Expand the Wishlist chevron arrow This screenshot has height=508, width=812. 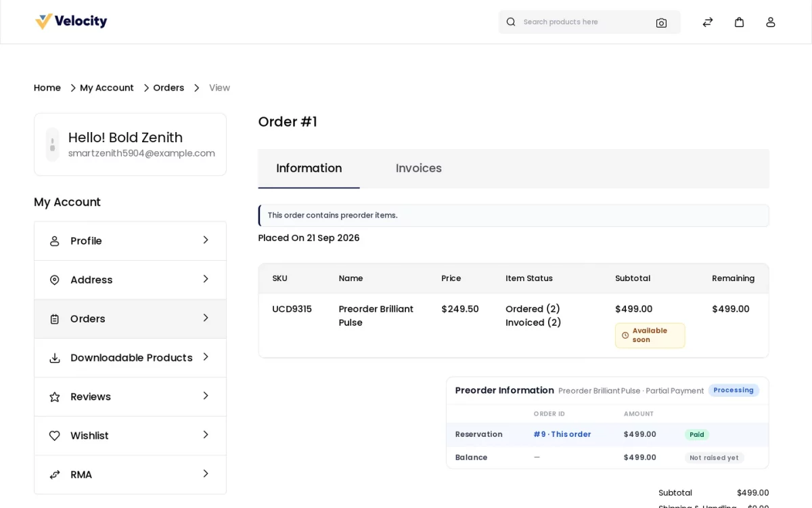pos(206,435)
